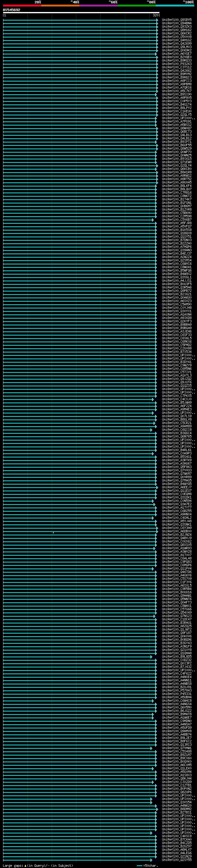Select hit UniRef100_C5CR21
Viewport: 197px width, 868px height.
pyautogui.click(x=177, y=423)
